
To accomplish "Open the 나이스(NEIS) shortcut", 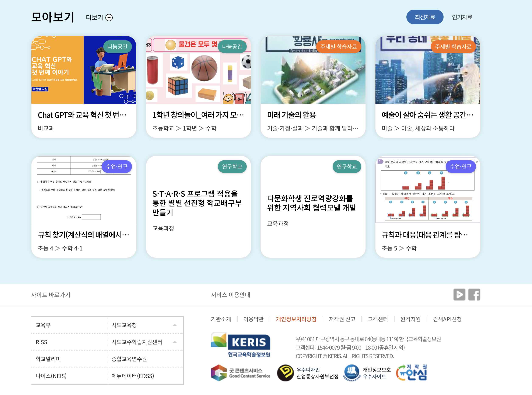I will click(x=51, y=376).
